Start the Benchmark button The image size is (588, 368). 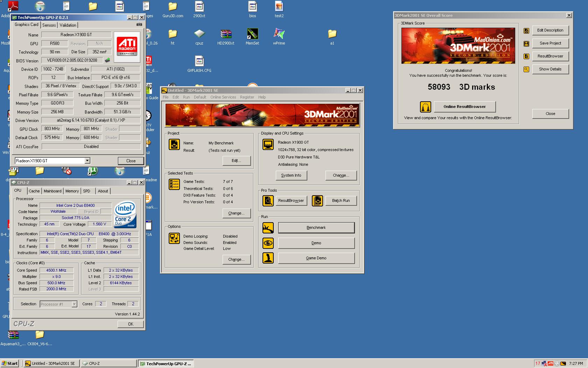[316, 227]
